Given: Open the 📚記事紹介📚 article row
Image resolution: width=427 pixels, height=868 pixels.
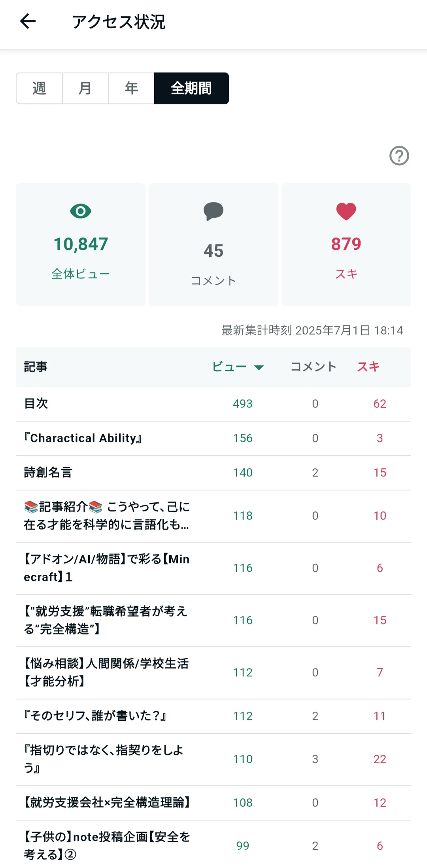Looking at the screenshot, I should (x=213, y=516).
